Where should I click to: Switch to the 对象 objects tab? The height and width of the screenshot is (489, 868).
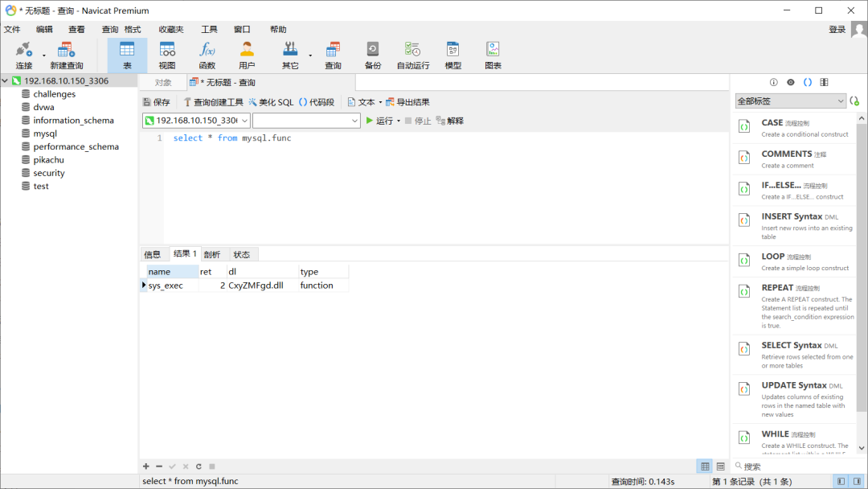(x=163, y=83)
